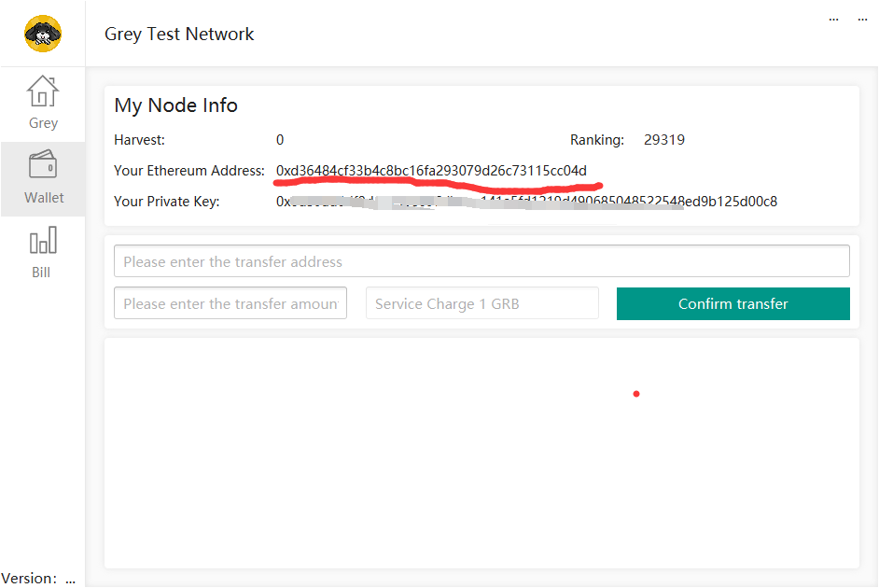Click the Harvest value 0

tap(280, 140)
